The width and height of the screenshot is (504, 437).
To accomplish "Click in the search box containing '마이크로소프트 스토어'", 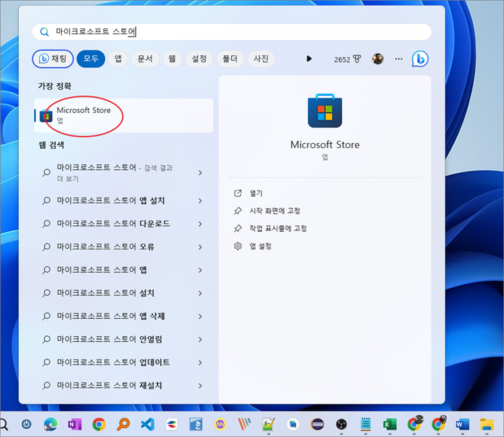I will click(x=232, y=32).
